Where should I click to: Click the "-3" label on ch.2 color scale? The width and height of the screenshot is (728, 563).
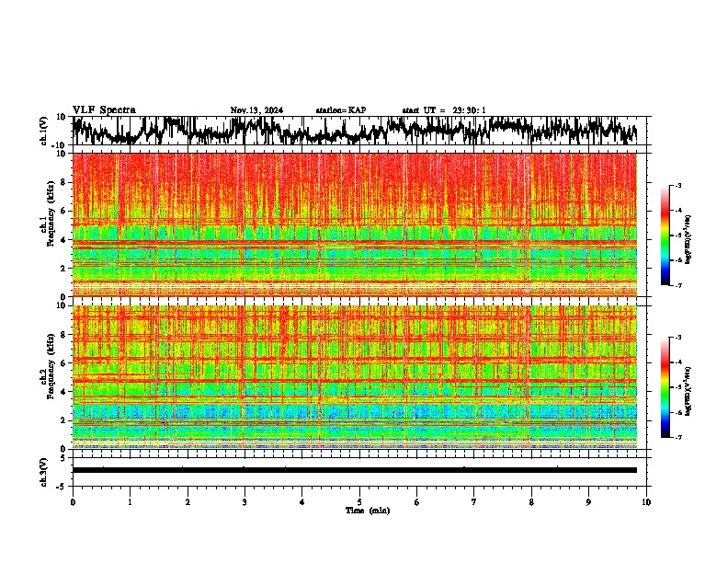point(678,338)
